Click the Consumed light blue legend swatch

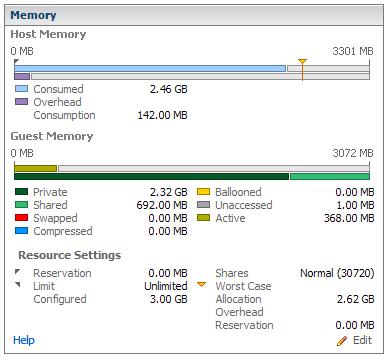21,89
